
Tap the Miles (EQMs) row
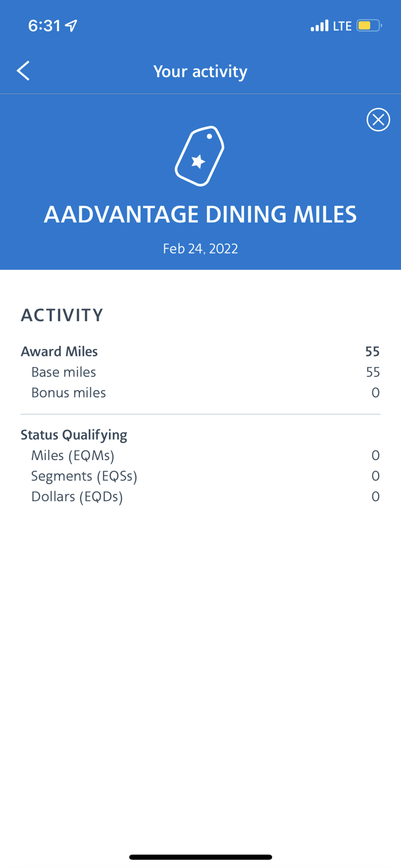[x=200, y=455]
